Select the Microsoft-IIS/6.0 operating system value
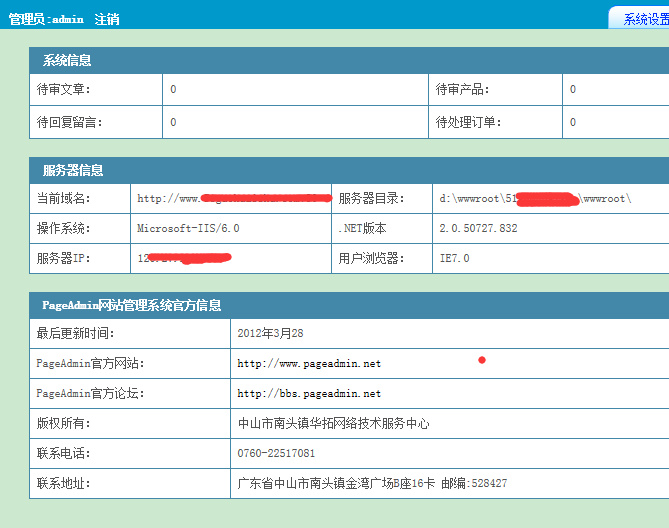Image resolution: width=669 pixels, height=528 pixels. tap(188, 228)
